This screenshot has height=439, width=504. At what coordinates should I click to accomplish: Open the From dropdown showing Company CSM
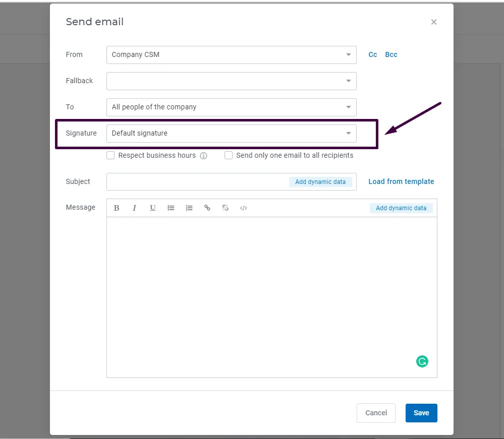pos(232,55)
